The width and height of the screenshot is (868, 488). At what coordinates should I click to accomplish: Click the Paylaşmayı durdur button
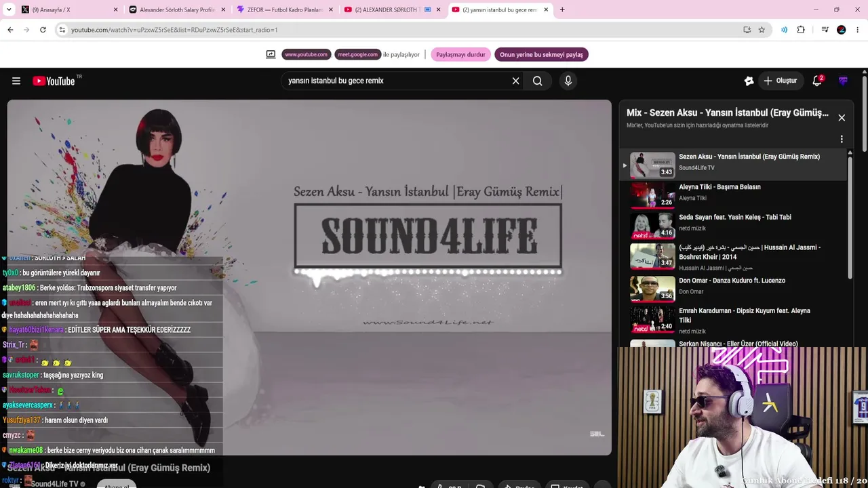coord(461,54)
